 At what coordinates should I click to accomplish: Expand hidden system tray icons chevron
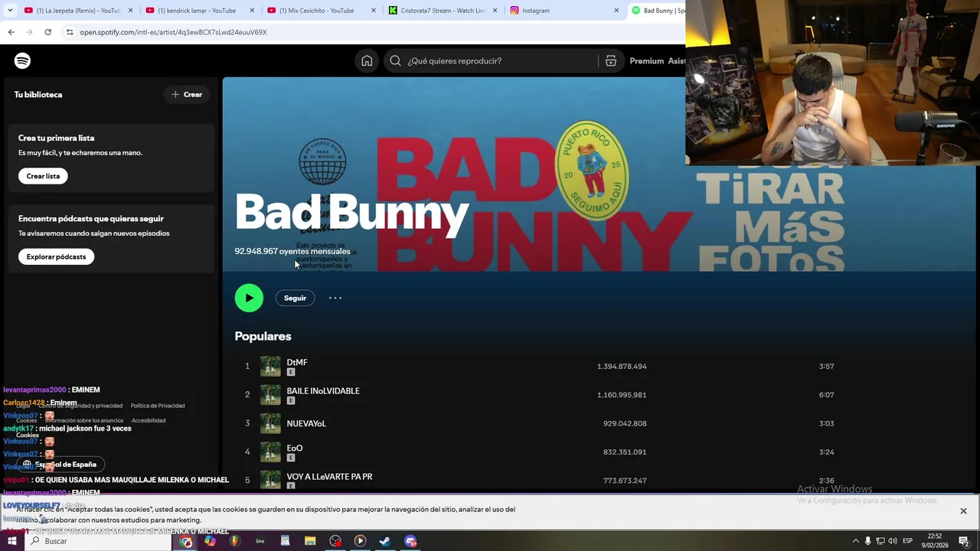click(855, 541)
